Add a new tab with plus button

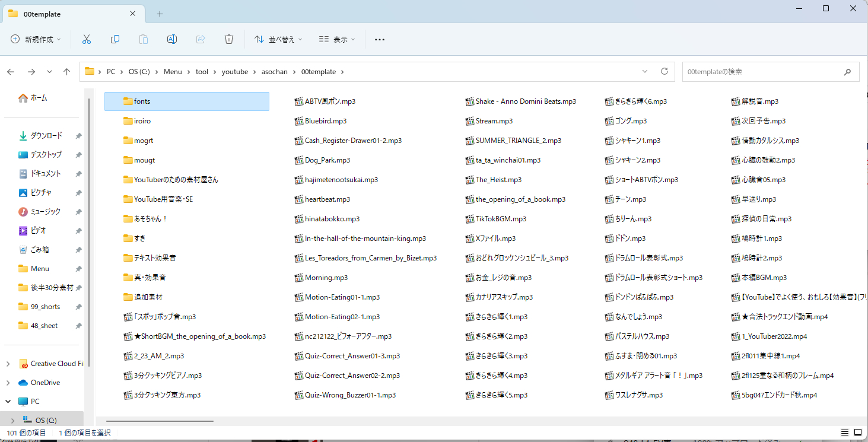point(160,14)
